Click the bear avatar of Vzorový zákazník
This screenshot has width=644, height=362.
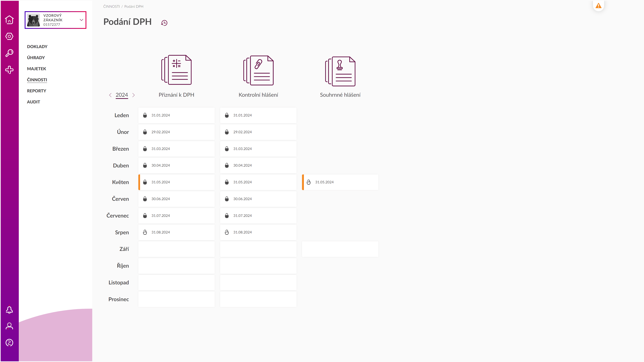(x=34, y=20)
